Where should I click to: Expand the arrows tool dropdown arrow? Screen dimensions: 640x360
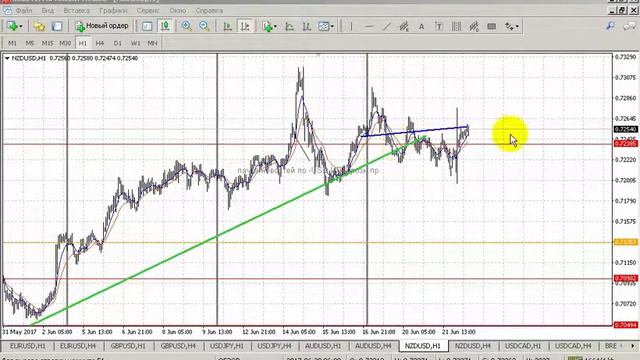[517, 27]
